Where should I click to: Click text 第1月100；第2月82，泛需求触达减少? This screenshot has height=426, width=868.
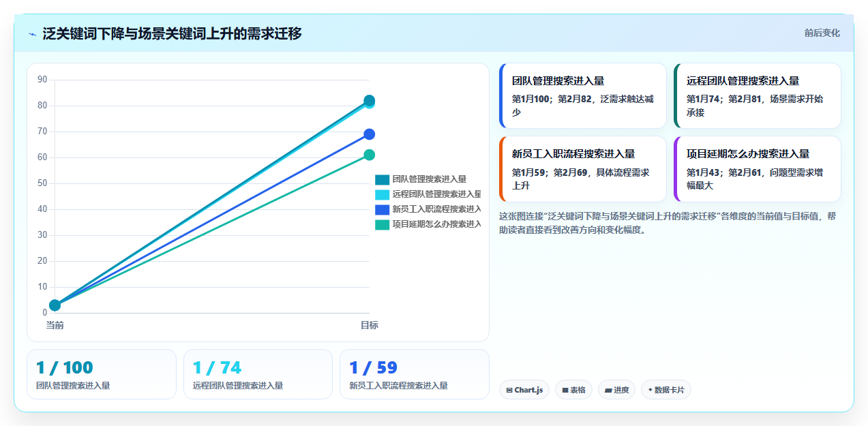coord(584,106)
